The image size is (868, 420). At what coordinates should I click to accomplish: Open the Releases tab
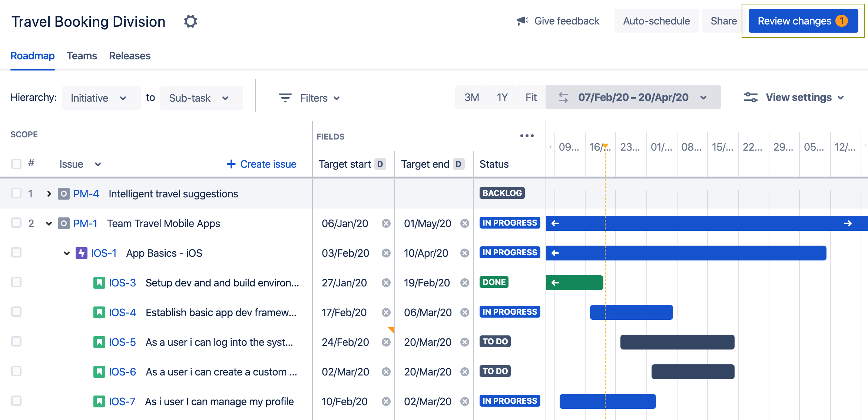pyautogui.click(x=129, y=55)
